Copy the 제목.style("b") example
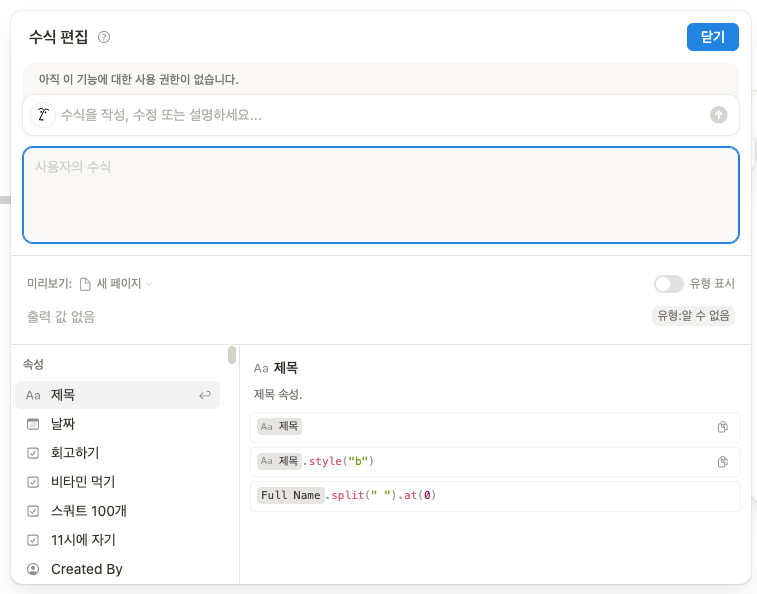Screen dimensions: 757x594 [722, 462]
